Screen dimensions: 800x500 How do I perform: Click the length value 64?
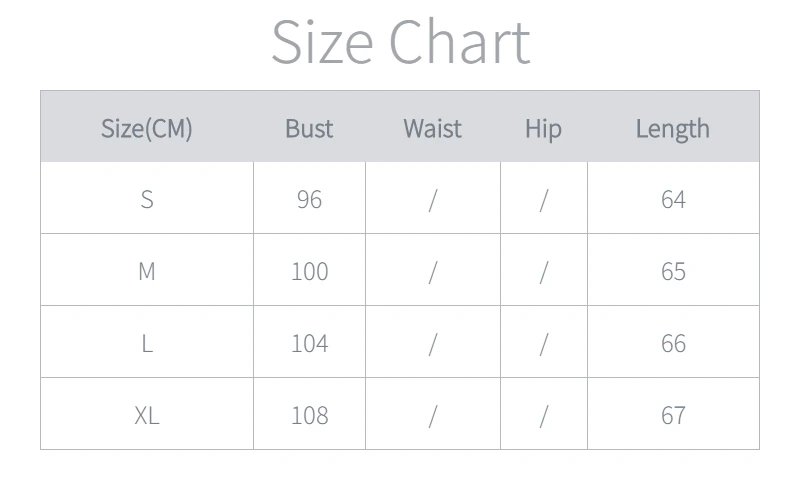click(673, 199)
